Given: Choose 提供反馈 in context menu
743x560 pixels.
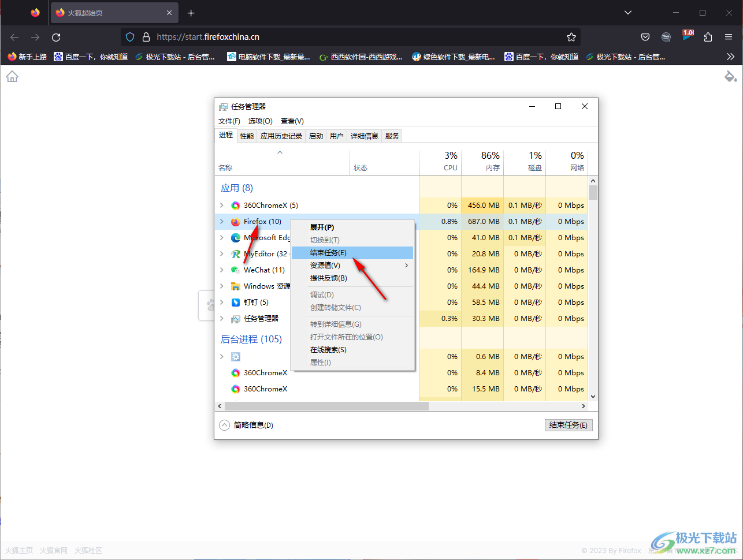Looking at the screenshot, I should (352, 278).
